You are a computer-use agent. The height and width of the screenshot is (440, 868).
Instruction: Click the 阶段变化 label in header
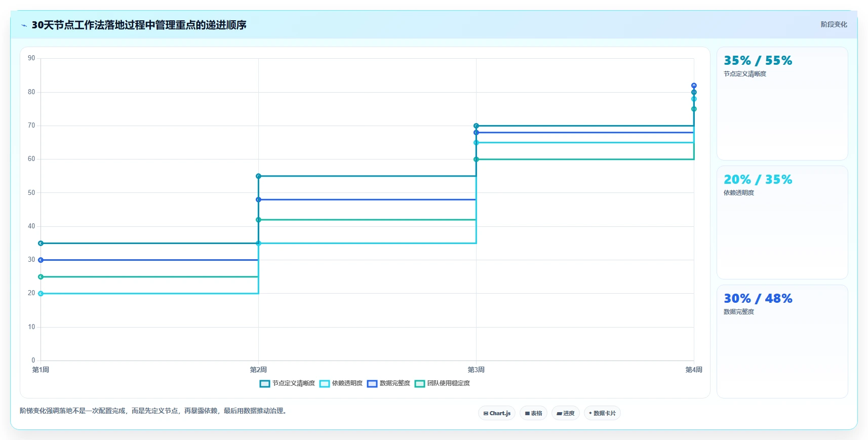tap(834, 24)
